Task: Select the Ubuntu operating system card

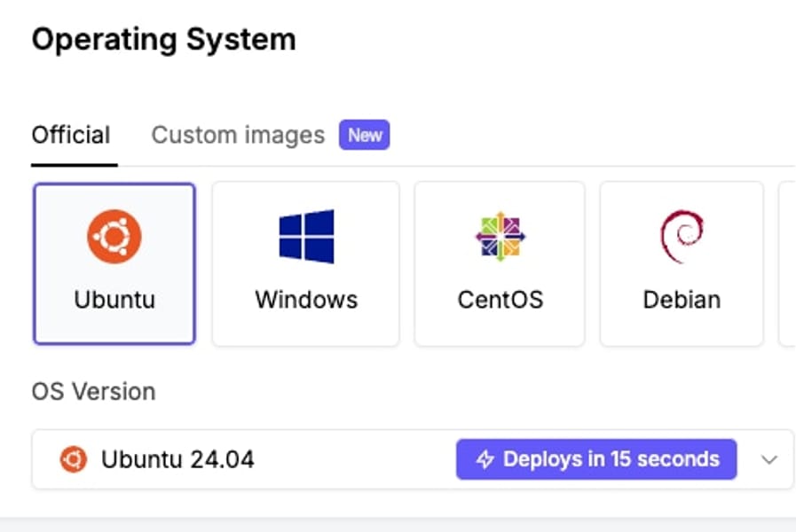Action: (x=114, y=263)
